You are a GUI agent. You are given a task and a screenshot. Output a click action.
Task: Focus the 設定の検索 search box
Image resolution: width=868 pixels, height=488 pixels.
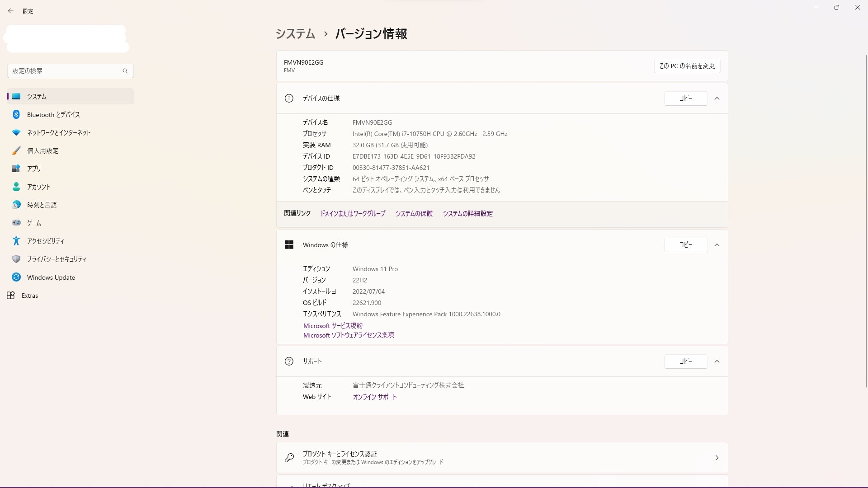point(71,71)
